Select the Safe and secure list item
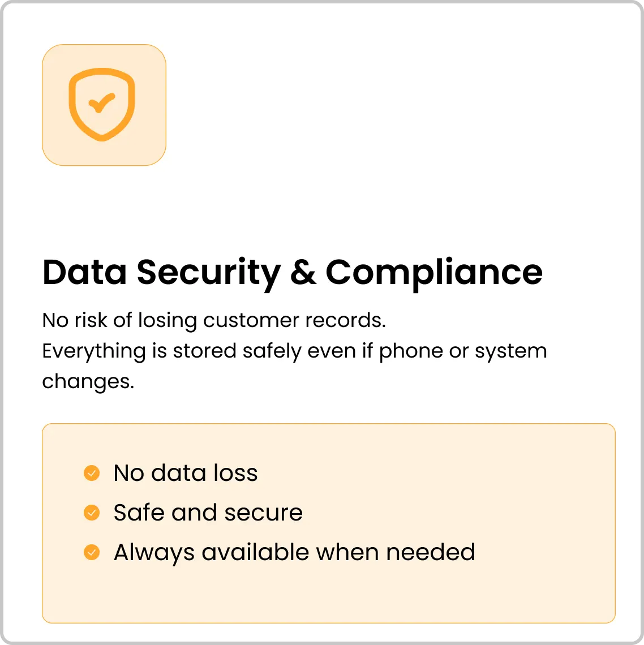The image size is (644, 645). point(193,513)
